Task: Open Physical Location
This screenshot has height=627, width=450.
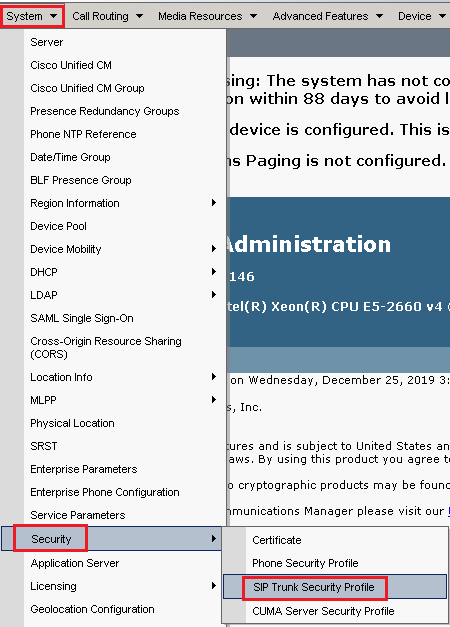Action: [x=72, y=423]
